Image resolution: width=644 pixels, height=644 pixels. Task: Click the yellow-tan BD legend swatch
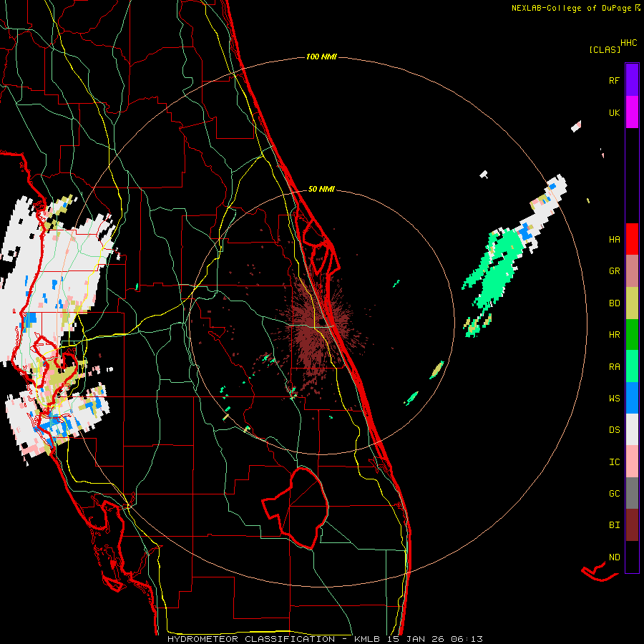pyautogui.click(x=632, y=303)
